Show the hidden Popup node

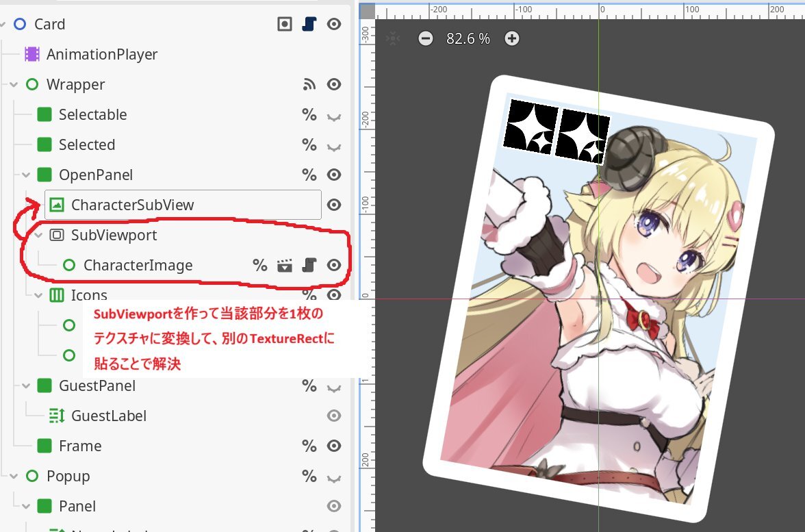click(334, 479)
